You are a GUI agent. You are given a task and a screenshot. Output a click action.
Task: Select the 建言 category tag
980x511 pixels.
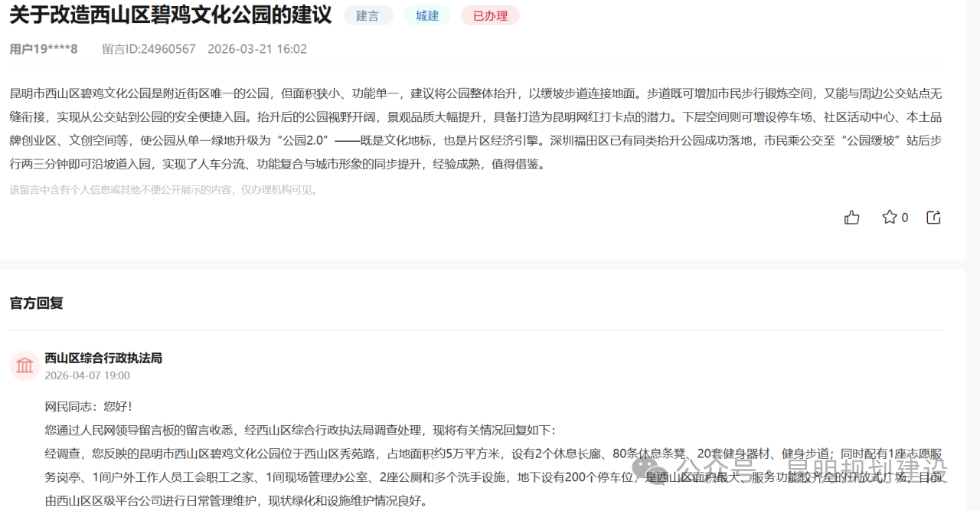(x=367, y=15)
